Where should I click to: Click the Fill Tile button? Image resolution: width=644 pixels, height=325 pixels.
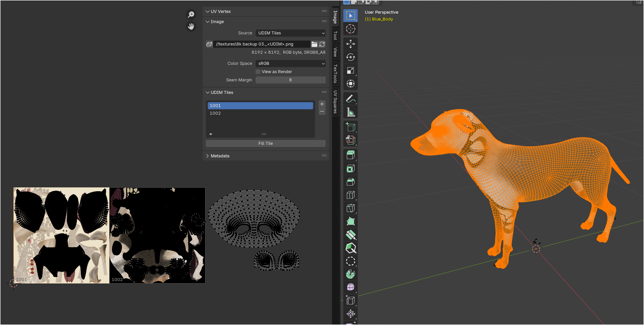pos(266,143)
